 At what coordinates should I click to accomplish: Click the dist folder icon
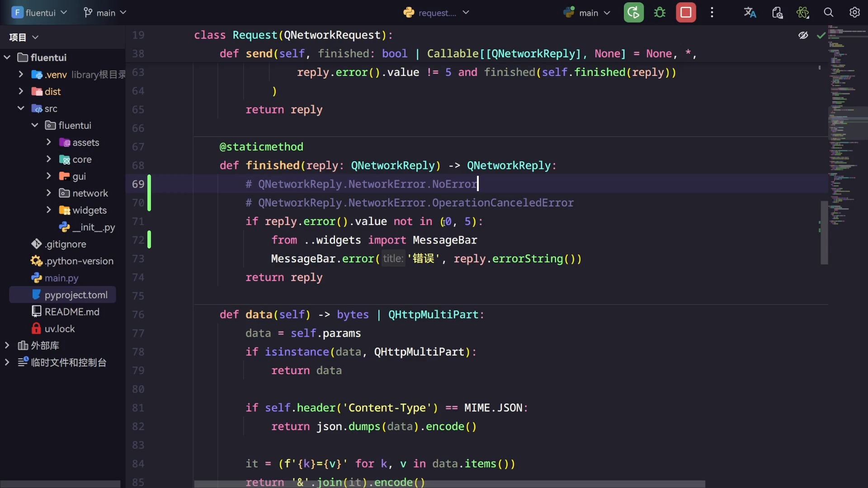coord(37,92)
